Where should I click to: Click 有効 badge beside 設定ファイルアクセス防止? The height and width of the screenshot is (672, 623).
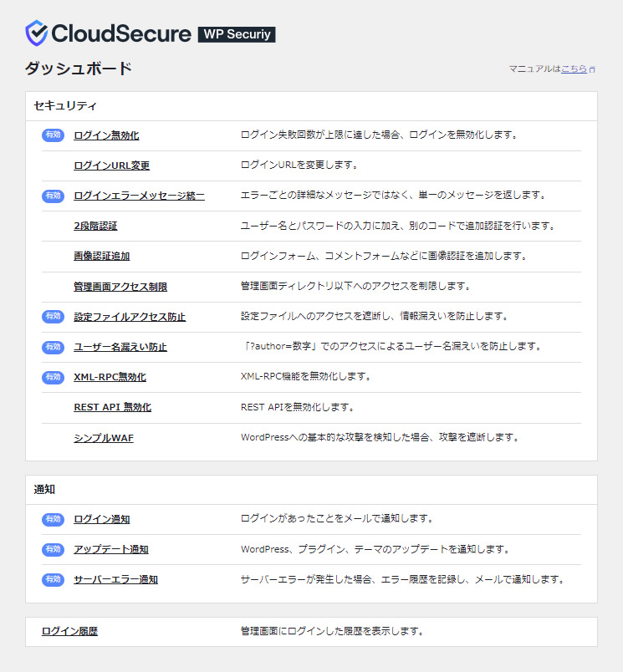[x=54, y=316]
